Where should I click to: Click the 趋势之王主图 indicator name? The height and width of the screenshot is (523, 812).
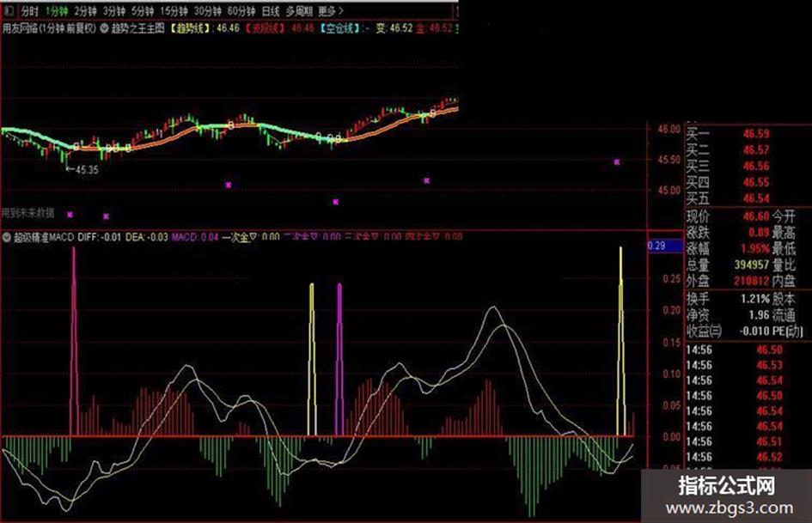tap(137, 28)
